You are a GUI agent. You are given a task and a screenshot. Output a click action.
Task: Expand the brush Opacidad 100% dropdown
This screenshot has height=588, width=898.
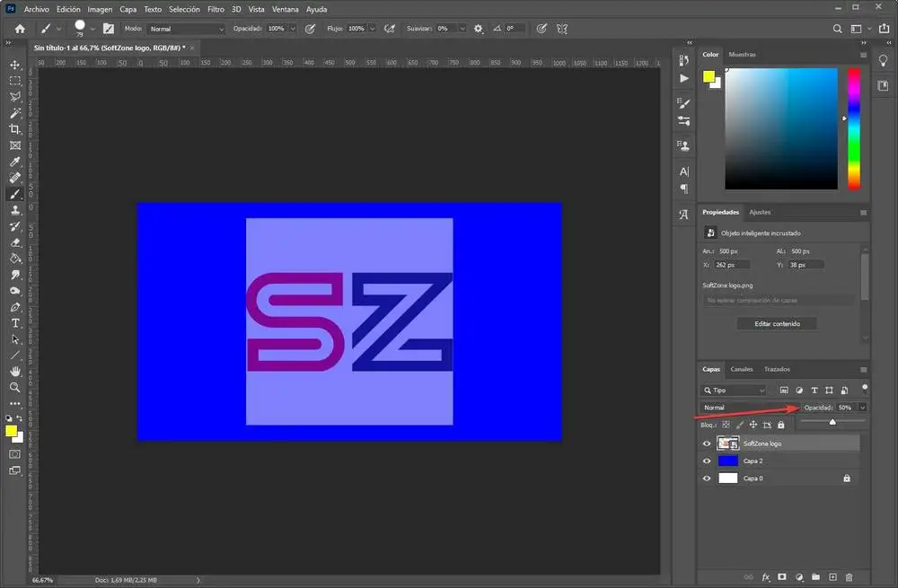pyautogui.click(x=293, y=29)
